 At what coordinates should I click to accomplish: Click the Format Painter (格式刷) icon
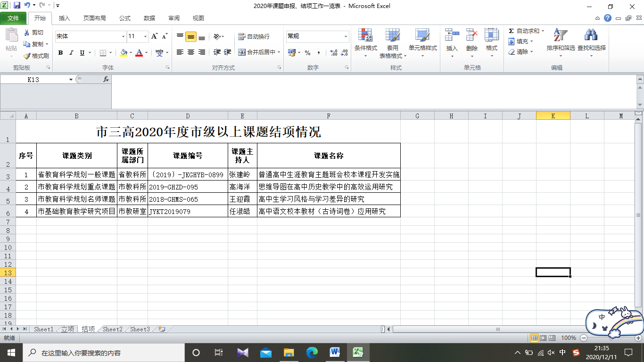[x=27, y=56]
